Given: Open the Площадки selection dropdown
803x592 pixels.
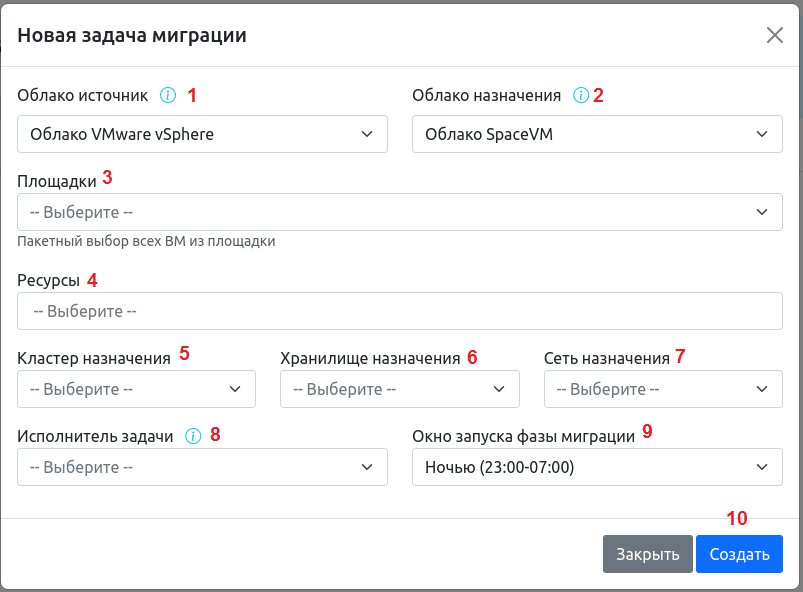Looking at the screenshot, I should pos(399,212).
